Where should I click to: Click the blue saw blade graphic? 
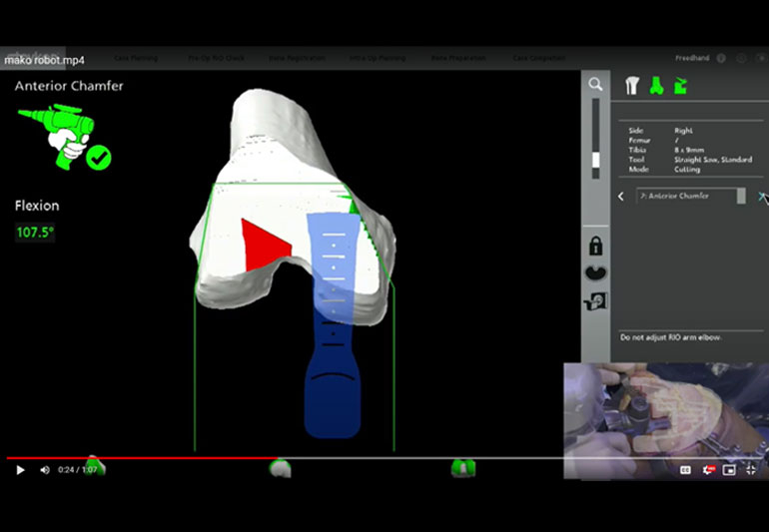[x=333, y=324]
